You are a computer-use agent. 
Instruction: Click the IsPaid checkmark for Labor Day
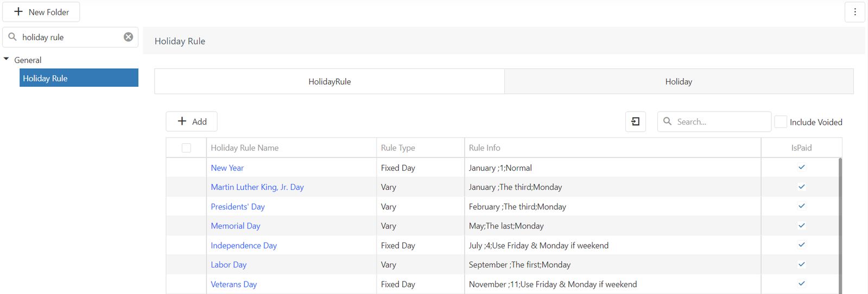[801, 264]
